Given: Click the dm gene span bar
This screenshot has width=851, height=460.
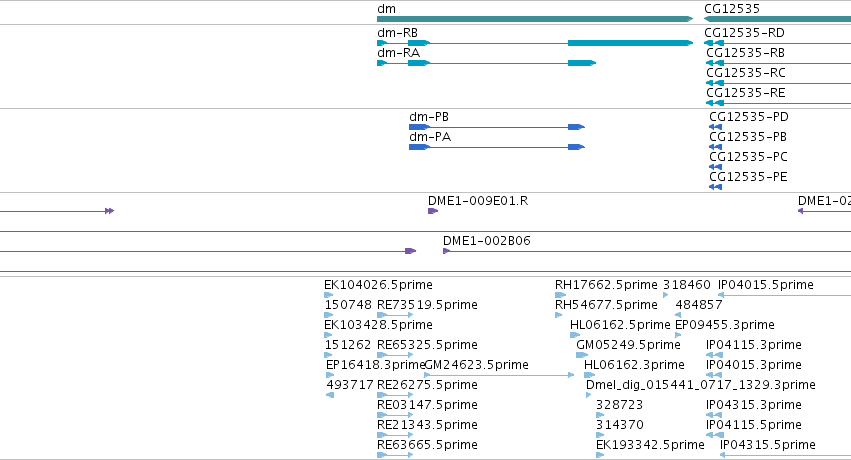Looking at the screenshot, I should tap(535, 19).
